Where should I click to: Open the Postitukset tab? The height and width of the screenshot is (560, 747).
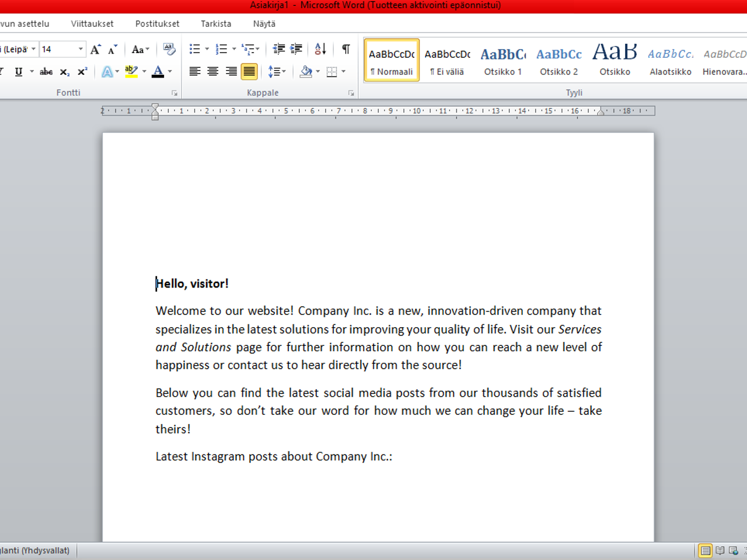coord(158,24)
